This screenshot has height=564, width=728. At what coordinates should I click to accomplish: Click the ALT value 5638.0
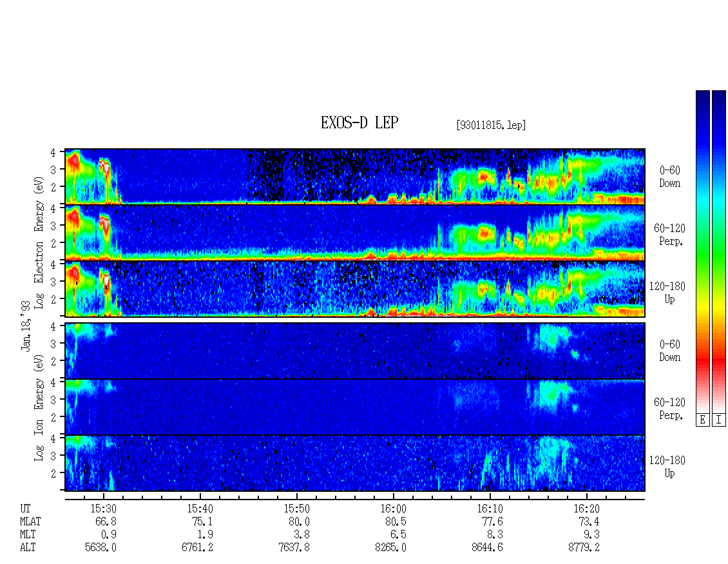click(101, 548)
